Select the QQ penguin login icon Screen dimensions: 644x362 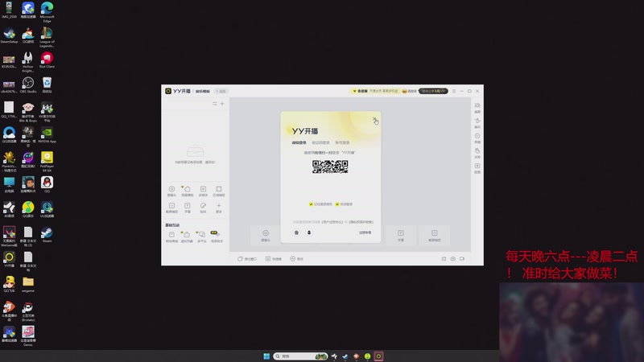click(x=309, y=232)
